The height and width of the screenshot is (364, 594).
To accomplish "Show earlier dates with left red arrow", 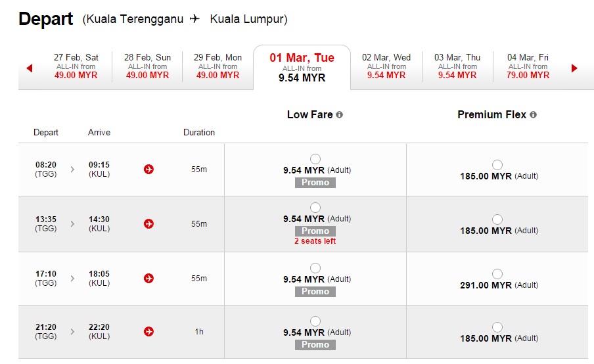I will (x=30, y=68).
